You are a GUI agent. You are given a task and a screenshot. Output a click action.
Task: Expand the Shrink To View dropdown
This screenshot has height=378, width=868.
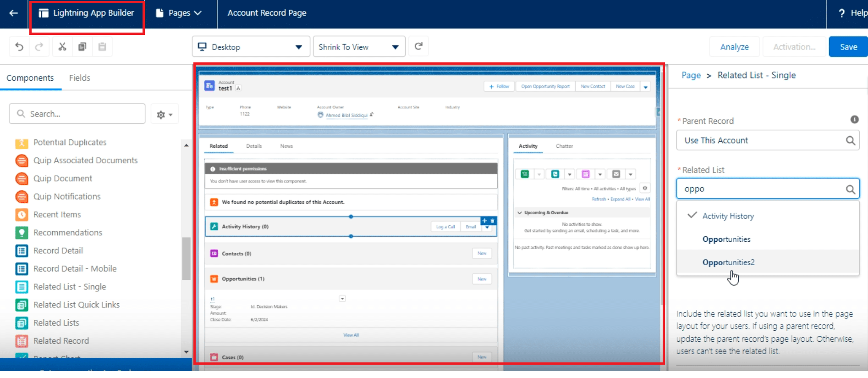359,47
